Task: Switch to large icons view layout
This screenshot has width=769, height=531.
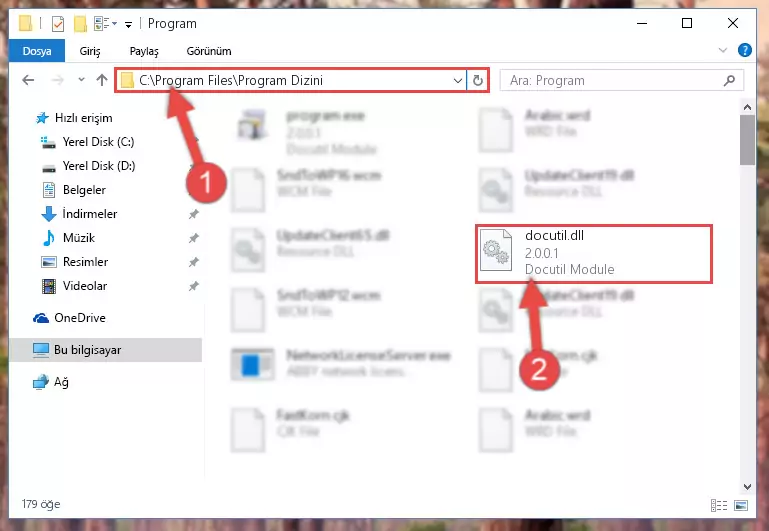Action: 742,505
